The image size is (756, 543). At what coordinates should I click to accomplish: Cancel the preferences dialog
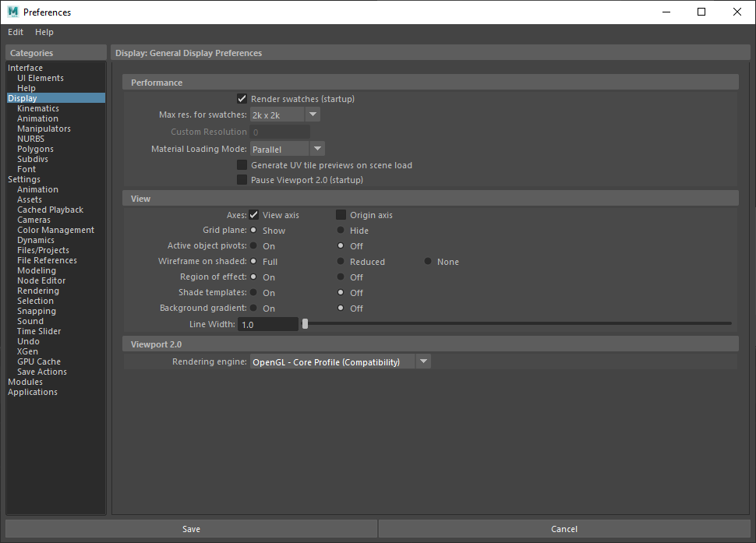(x=564, y=528)
